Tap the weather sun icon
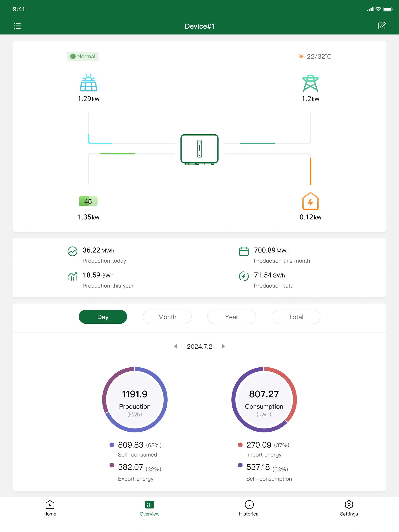The image size is (399, 532). 301,56
